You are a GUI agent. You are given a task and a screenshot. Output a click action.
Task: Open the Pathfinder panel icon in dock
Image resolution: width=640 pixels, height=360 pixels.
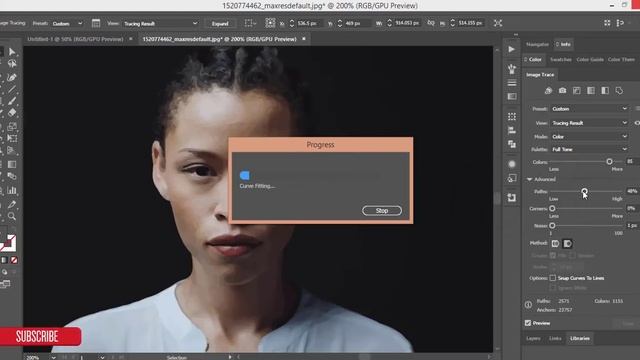tap(512, 144)
